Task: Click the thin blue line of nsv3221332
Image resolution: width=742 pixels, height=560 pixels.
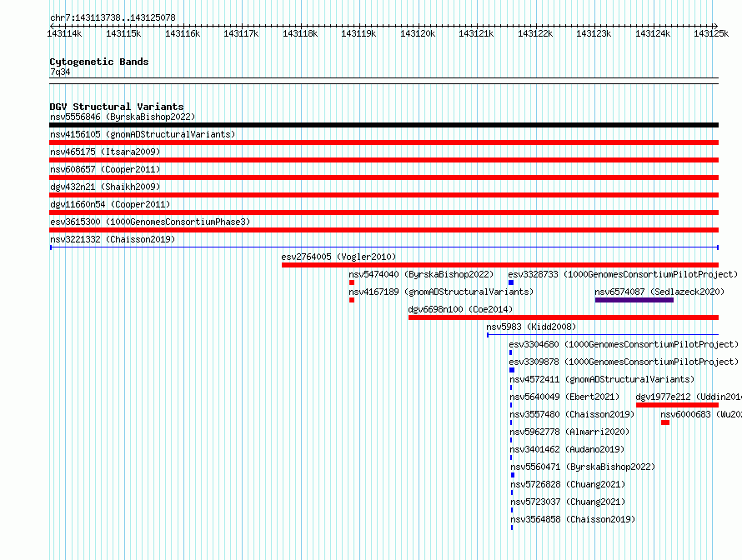Action: click(384, 247)
